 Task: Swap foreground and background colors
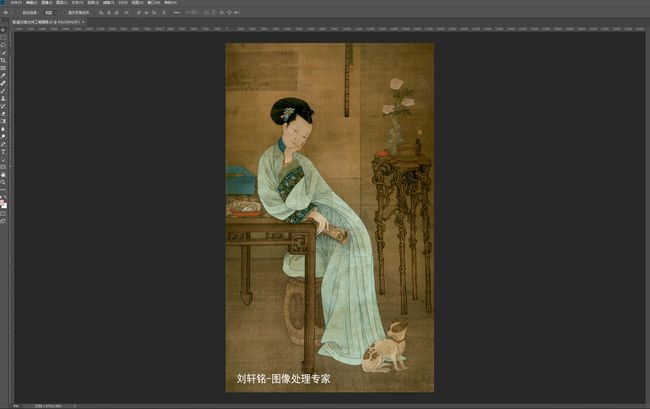click(5, 198)
